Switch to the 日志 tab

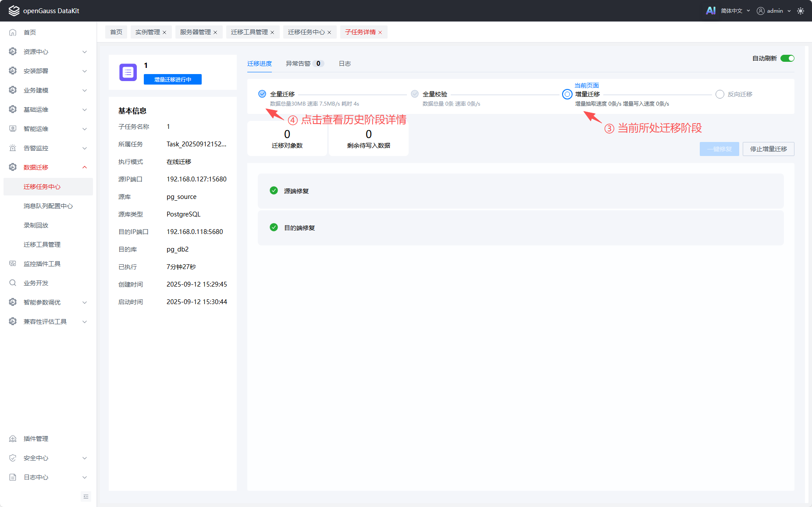345,64
